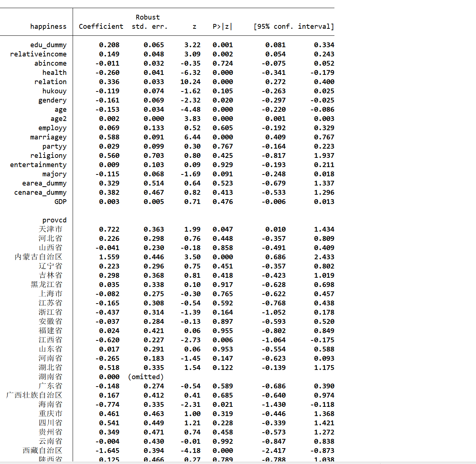Click the z value "-6.32" for health
This screenshot has width=476, height=464.
pyautogui.click(x=190, y=73)
